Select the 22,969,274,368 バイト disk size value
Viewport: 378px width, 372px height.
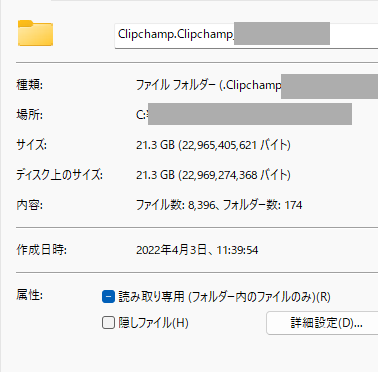click(x=234, y=175)
